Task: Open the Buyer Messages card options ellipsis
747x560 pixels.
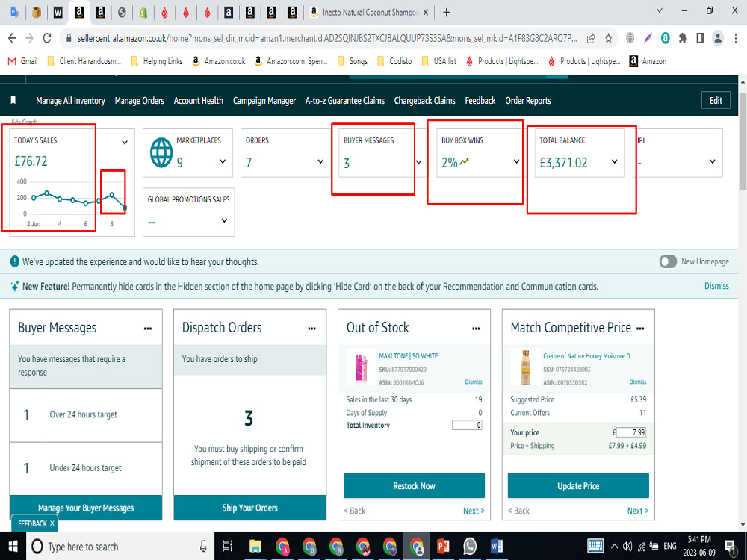Action: (148, 329)
